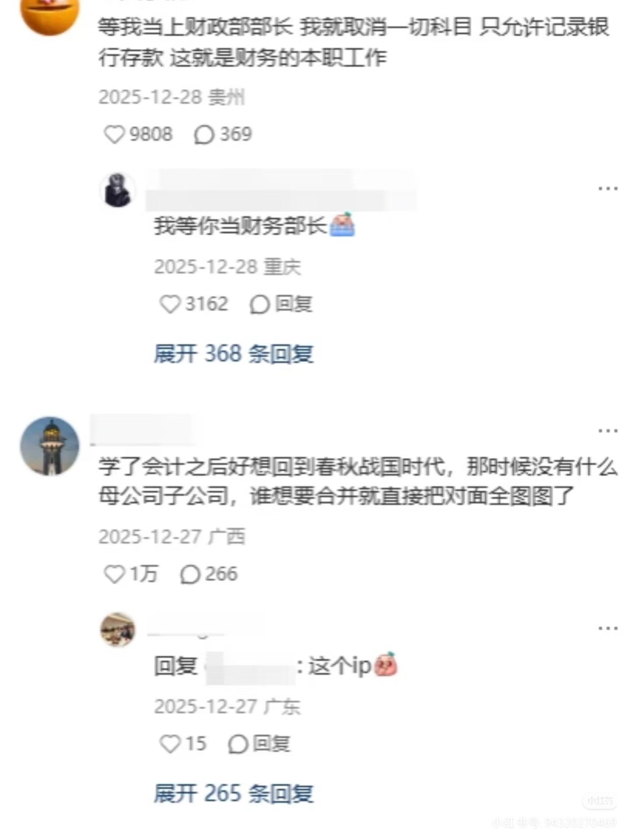The image size is (630, 840).
Task: Like the reply with 3162 likes
Action: 170,304
